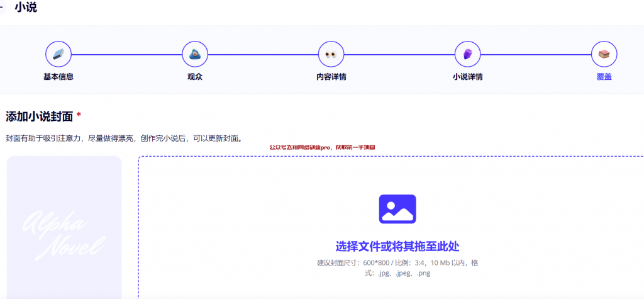Viewport: 644px width, 299px height.
Task: Jump to the 小说详情 step label
Action: pos(468,77)
